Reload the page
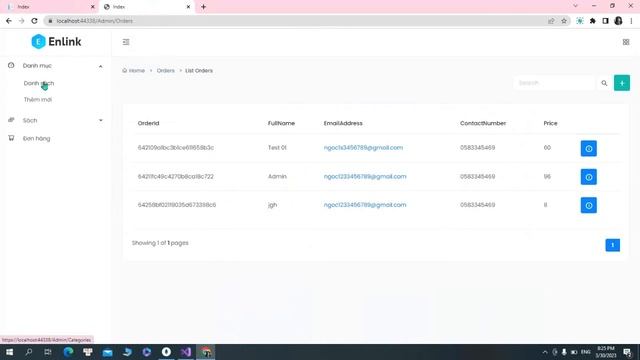640x360 pixels. pos(34,21)
